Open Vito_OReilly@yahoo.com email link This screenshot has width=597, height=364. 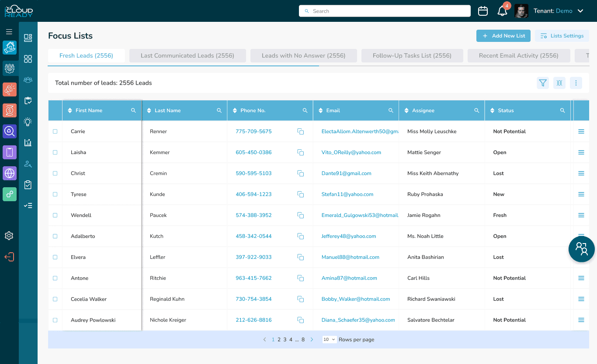(x=351, y=152)
